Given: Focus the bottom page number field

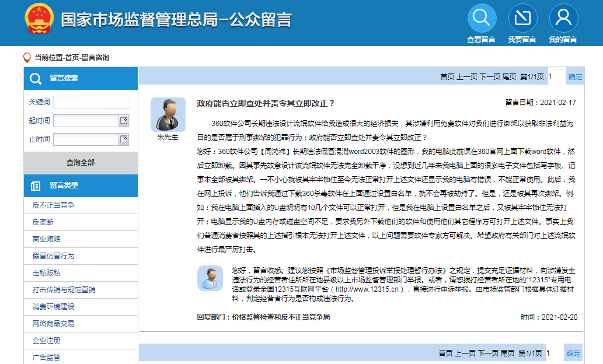Looking at the screenshot, I should (x=554, y=353).
